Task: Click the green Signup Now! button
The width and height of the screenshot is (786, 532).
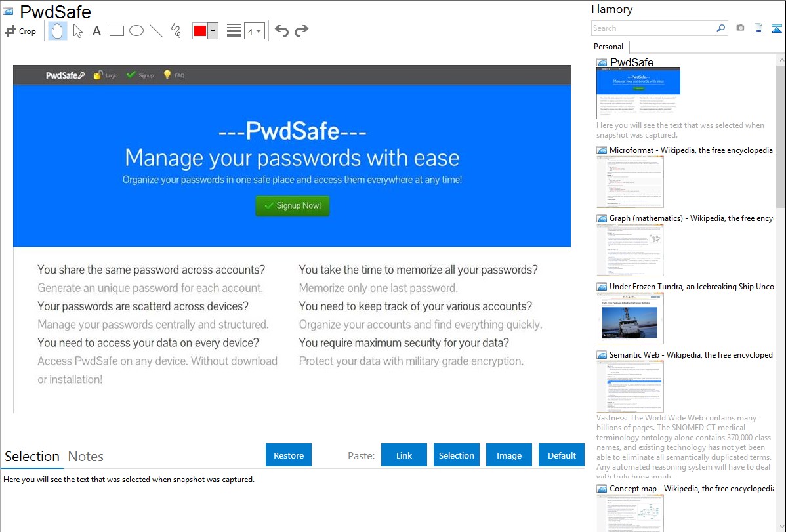Action: pyautogui.click(x=293, y=205)
